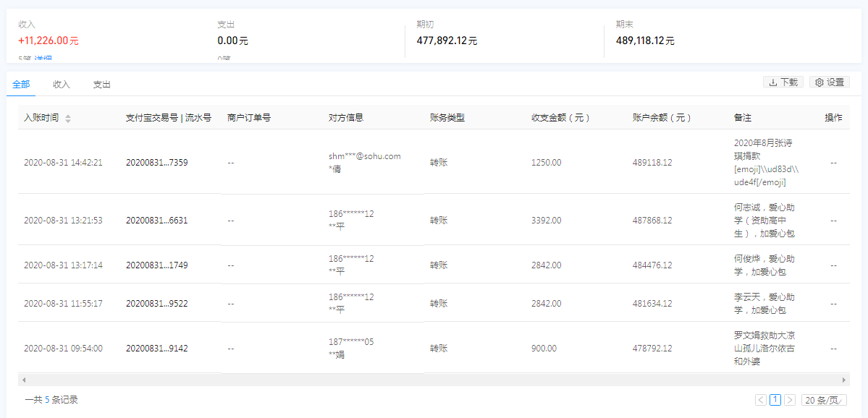The height and width of the screenshot is (418, 868).
Task: Click the balance 478792.12 cell
Action: 652,349
